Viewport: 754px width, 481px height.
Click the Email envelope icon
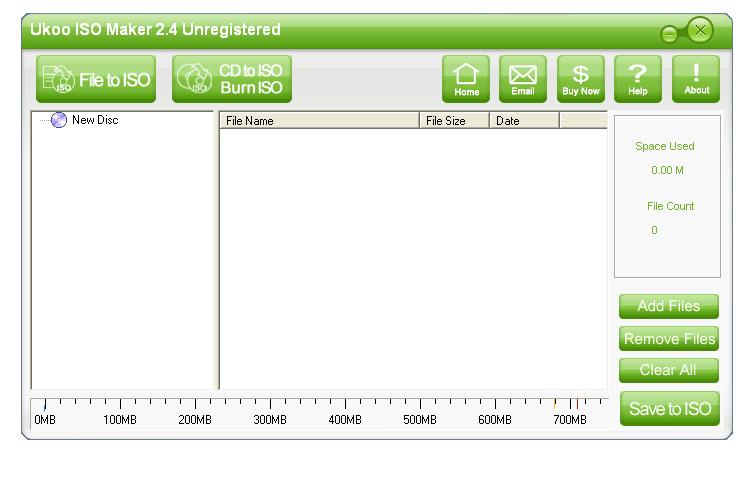pyautogui.click(x=523, y=79)
